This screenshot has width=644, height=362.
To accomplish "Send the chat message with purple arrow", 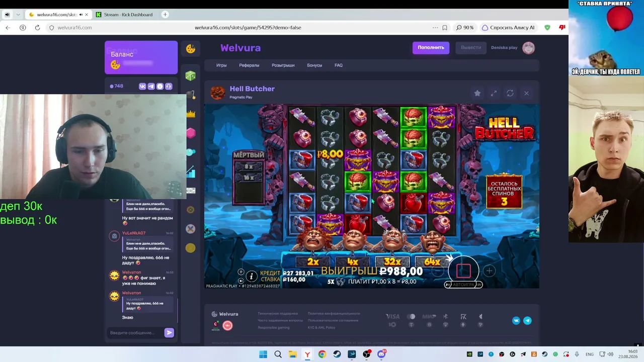I will pos(169,332).
